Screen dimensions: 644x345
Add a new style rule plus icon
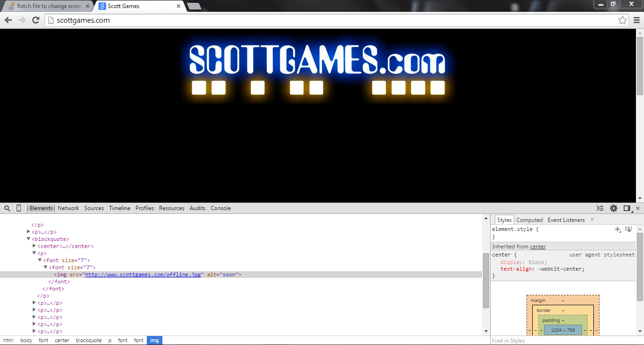[618, 229]
